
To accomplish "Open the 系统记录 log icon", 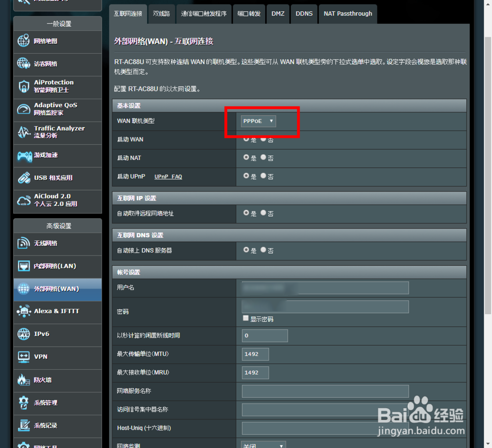I will point(24,425).
